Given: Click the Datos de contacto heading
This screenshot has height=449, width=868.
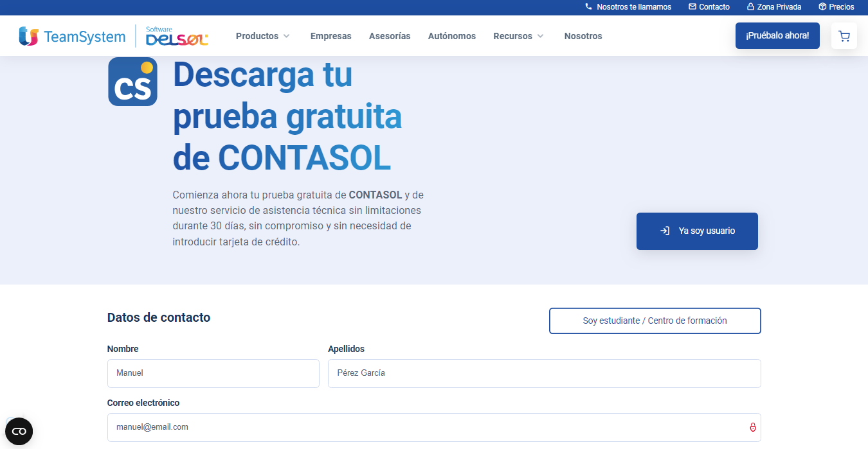Looking at the screenshot, I should point(159,317).
